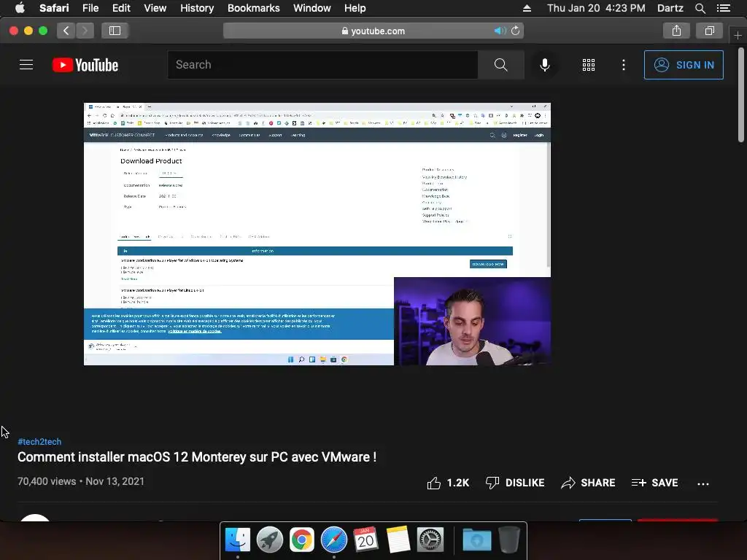Click the Dartz user menu
Screen dimensions: 747x560
click(x=670, y=8)
